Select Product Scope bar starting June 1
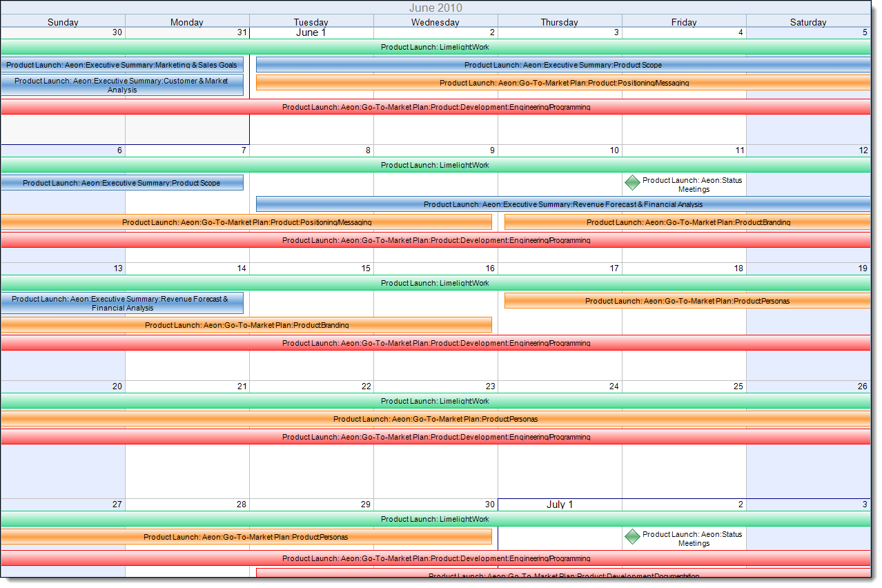 tap(563, 65)
